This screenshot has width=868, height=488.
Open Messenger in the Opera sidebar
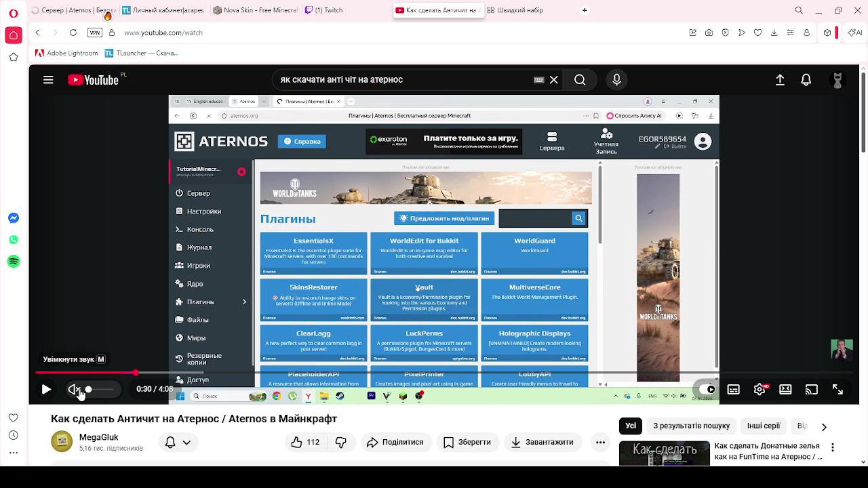tap(14, 218)
